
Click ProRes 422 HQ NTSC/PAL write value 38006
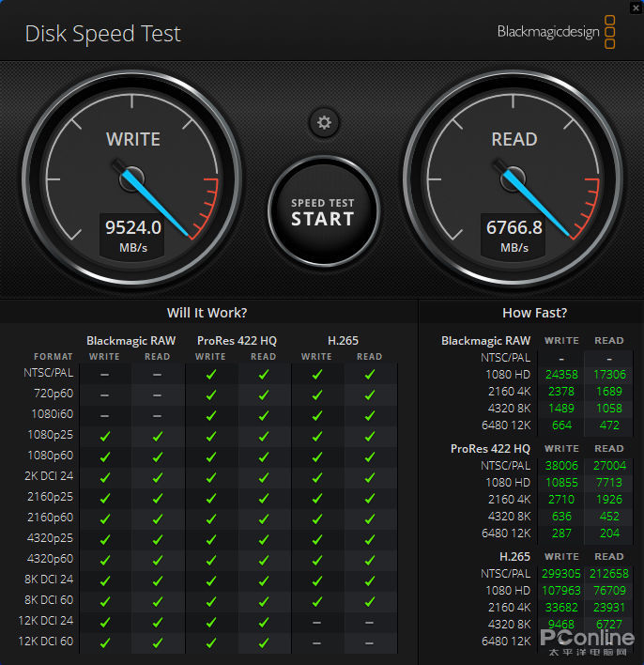point(561,466)
